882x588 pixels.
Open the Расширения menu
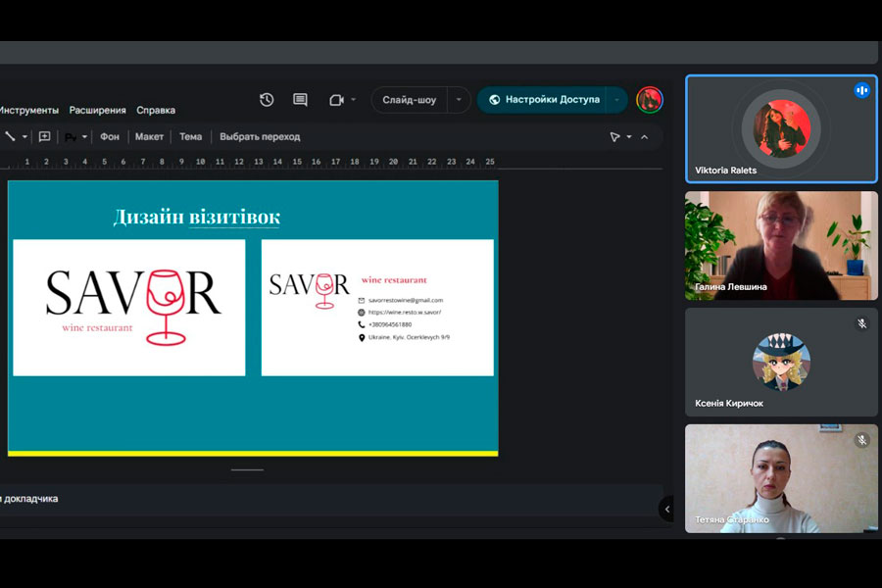coord(97,111)
